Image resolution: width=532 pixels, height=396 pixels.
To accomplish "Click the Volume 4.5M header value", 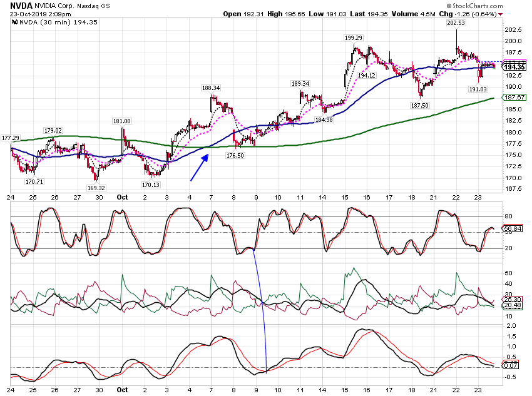I will tap(413, 14).
